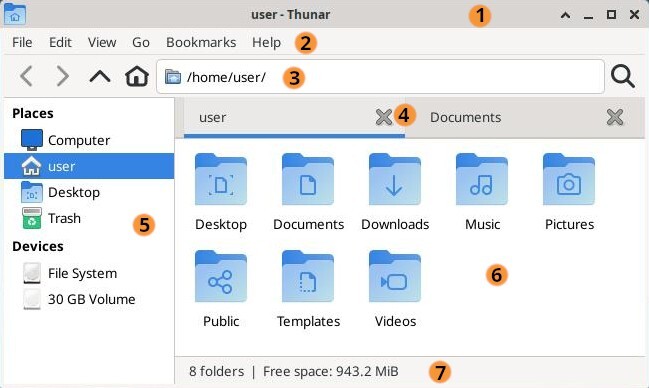Click the 'Free space: 943.2 MiB' status text

coord(331,371)
